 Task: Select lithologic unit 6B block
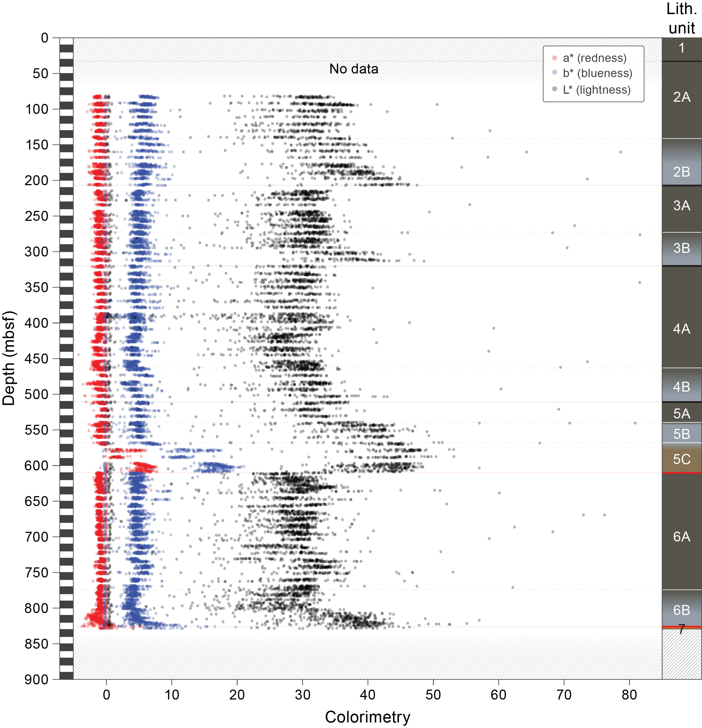(682, 609)
